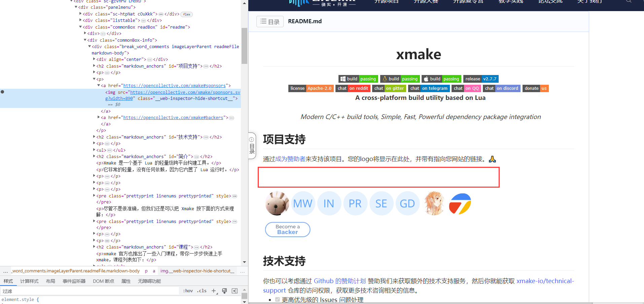
Task: Open the opencollective xmake#backers href link
Action: coord(173,118)
